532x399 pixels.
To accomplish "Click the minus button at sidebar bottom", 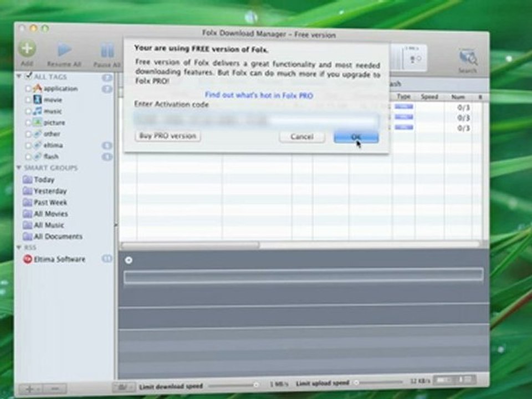I will pos(55,389).
